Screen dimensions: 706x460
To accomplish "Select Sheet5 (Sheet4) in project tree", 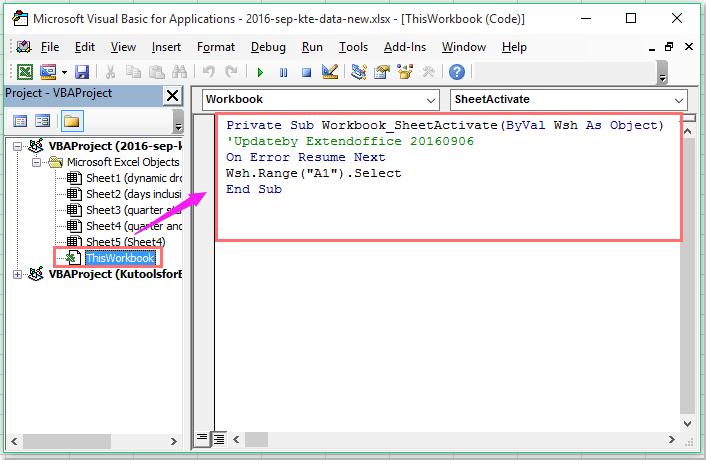I will 116,242.
